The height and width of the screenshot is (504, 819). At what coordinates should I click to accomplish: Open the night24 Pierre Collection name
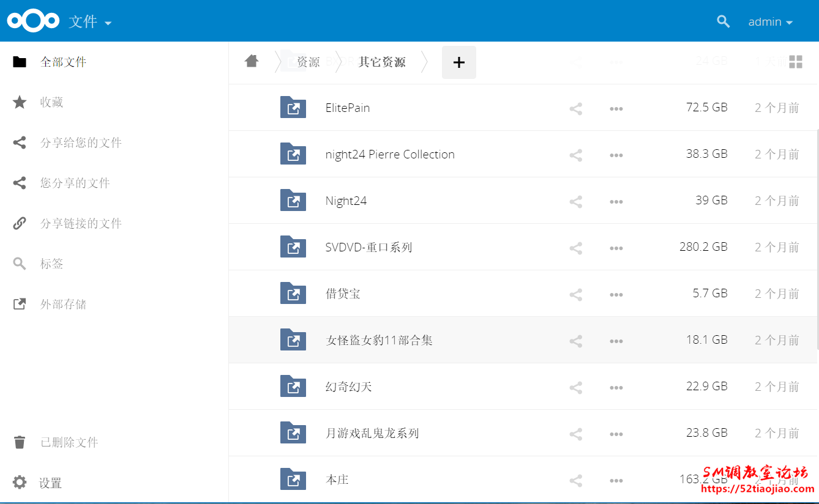pyautogui.click(x=390, y=154)
